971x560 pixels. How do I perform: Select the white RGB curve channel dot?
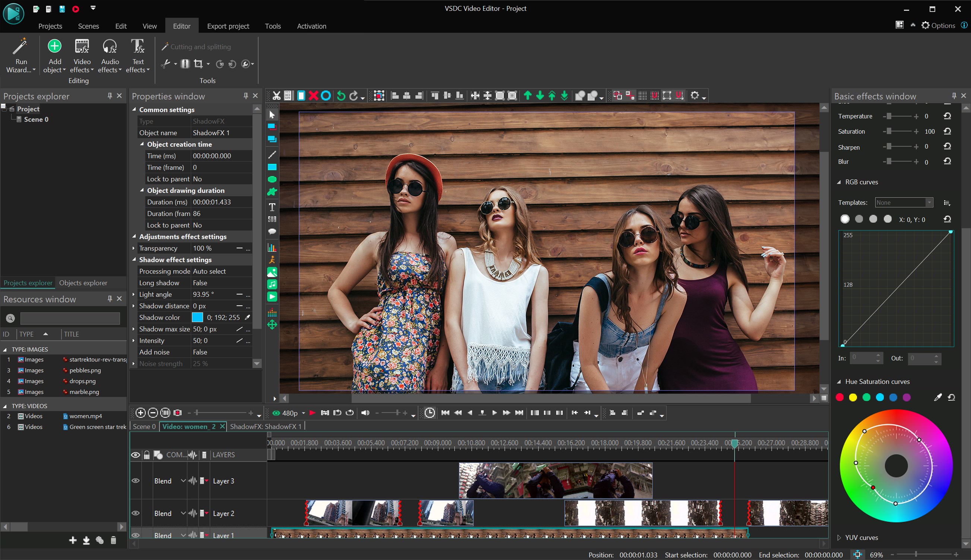click(x=845, y=219)
